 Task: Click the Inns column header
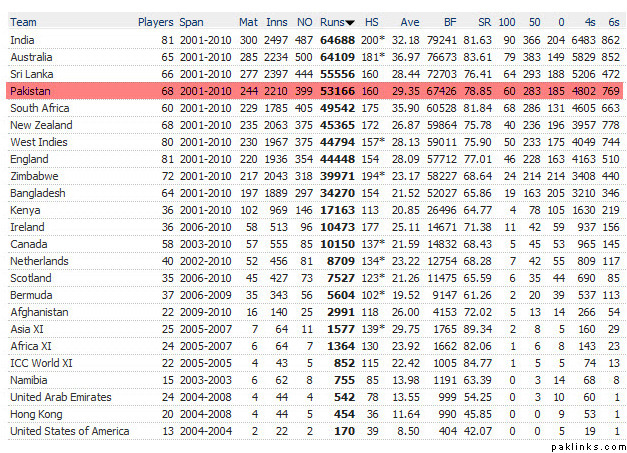[275, 21]
